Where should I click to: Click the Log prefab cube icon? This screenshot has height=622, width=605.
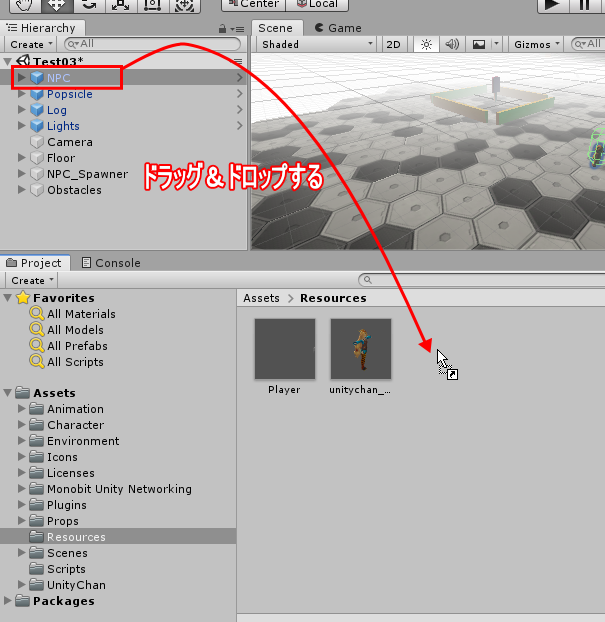[x=37, y=110]
